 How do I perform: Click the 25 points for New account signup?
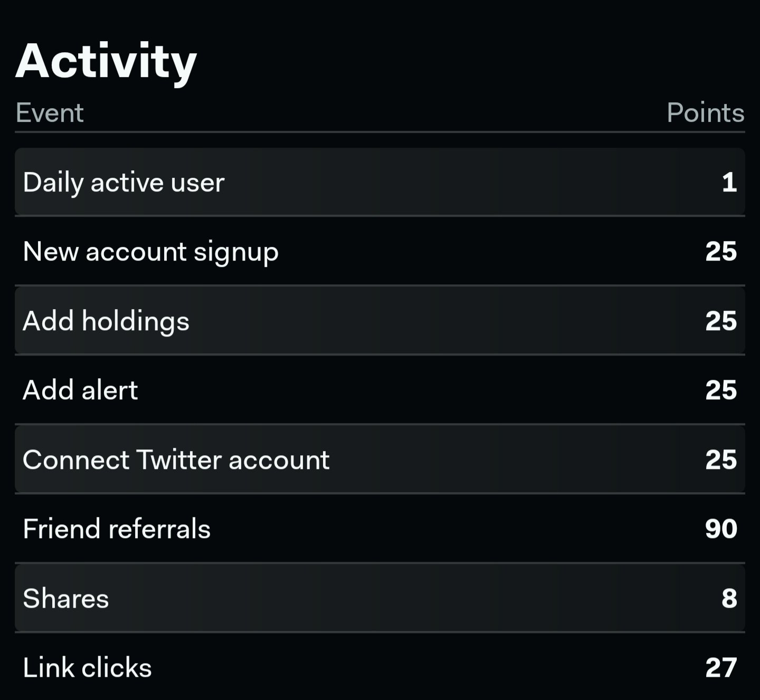[x=721, y=251]
